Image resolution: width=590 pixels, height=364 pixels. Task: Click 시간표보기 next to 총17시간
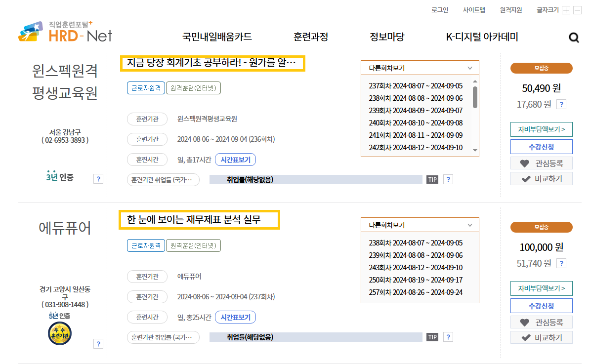pyautogui.click(x=236, y=160)
